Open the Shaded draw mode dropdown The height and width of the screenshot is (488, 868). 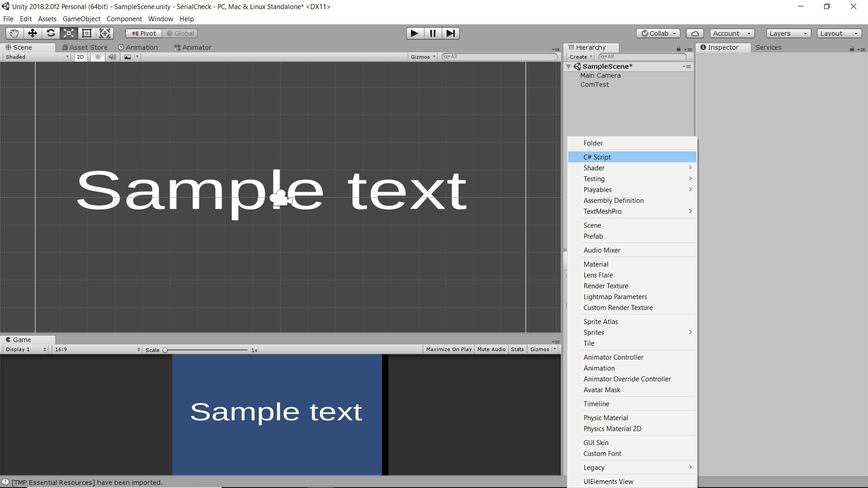37,57
